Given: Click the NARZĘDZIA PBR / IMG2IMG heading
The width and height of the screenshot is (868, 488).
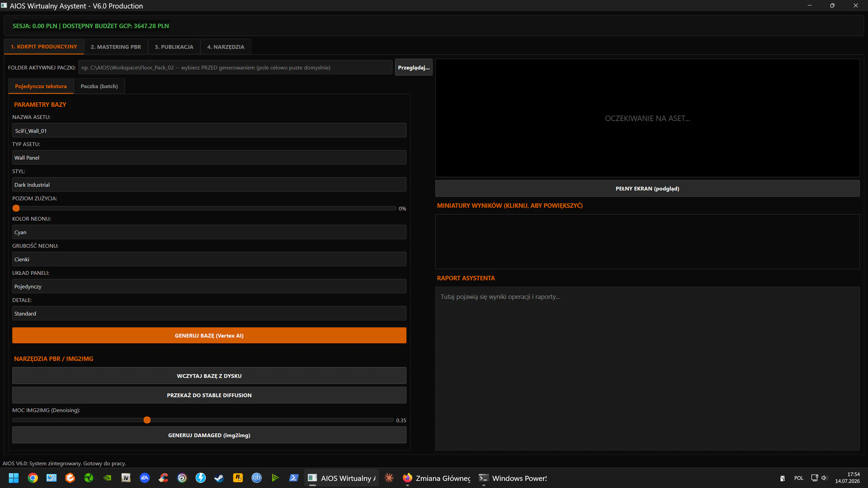Looking at the screenshot, I should (x=54, y=359).
